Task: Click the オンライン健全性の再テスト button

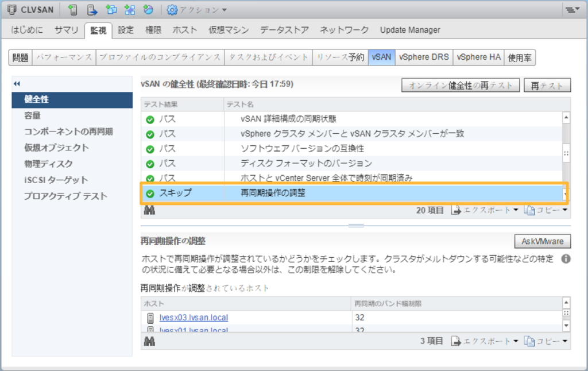Action: (461, 85)
